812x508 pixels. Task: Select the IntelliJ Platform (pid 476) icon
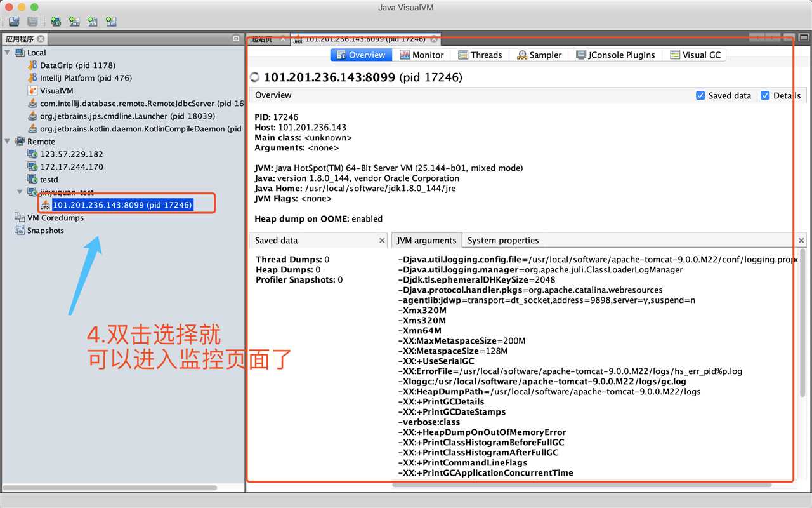pyautogui.click(x=32, y=78)
